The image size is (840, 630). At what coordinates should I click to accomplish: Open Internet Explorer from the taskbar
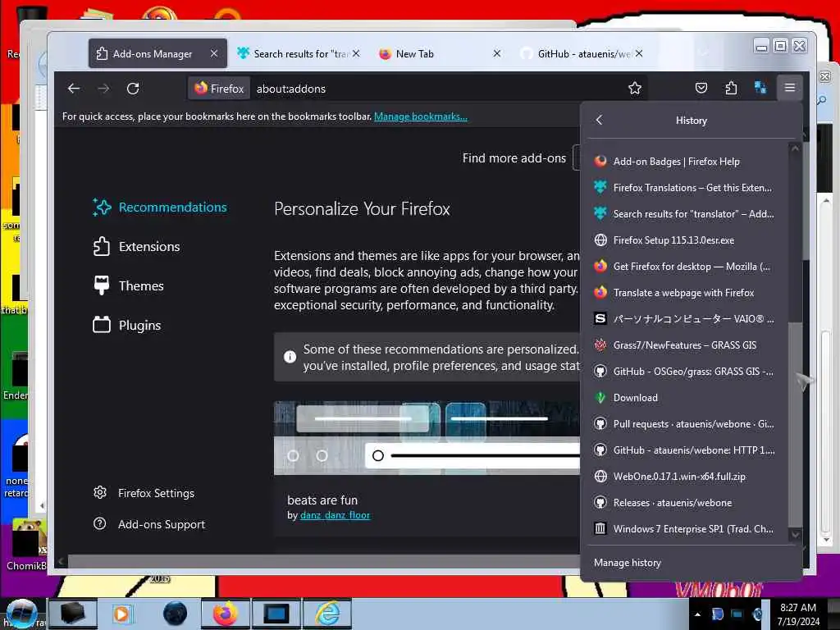tap(327, 614)
